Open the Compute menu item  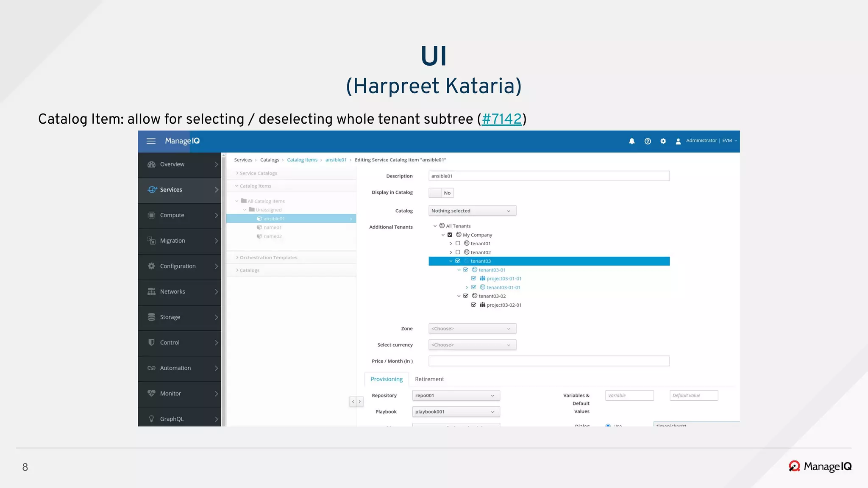click(x=180, y=215)
